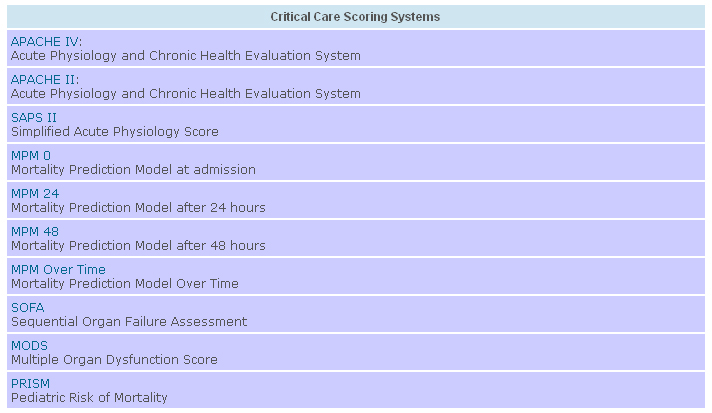
Task: Open the APACHE II scoring link
Action: tap(44, 80)
